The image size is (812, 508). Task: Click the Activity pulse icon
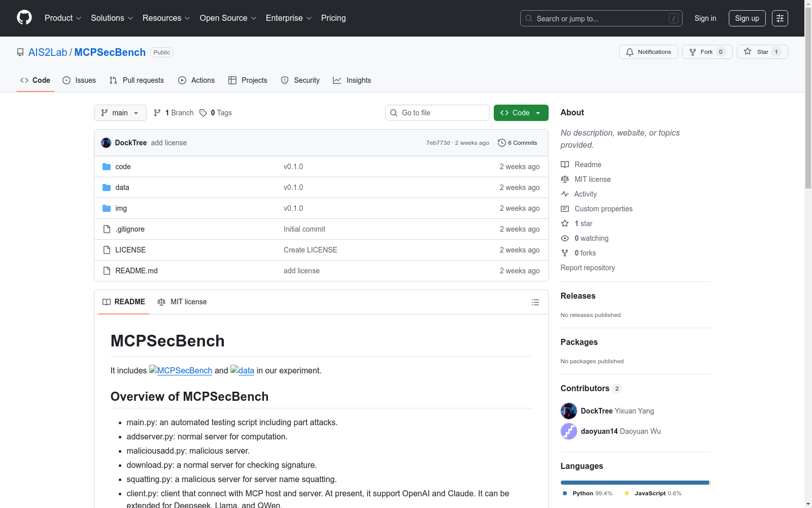(565, 194)
